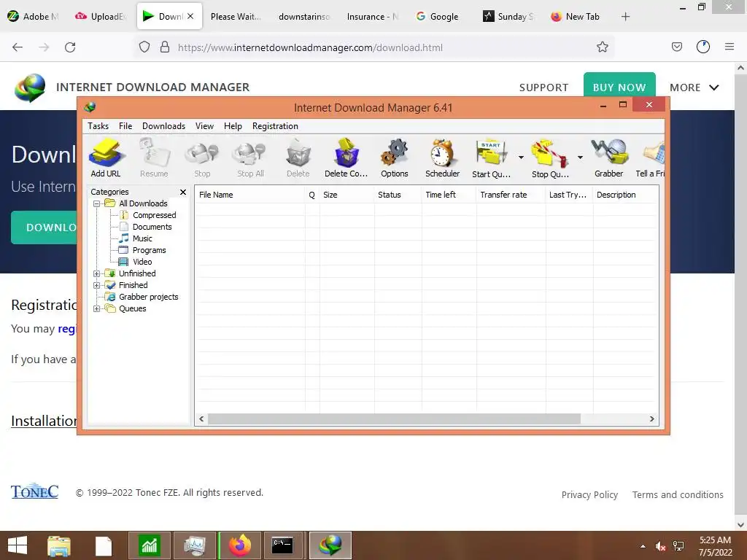Open the Windows Start button
The height and width of the screenshot is (560, 747).
[x=18, y=545]
